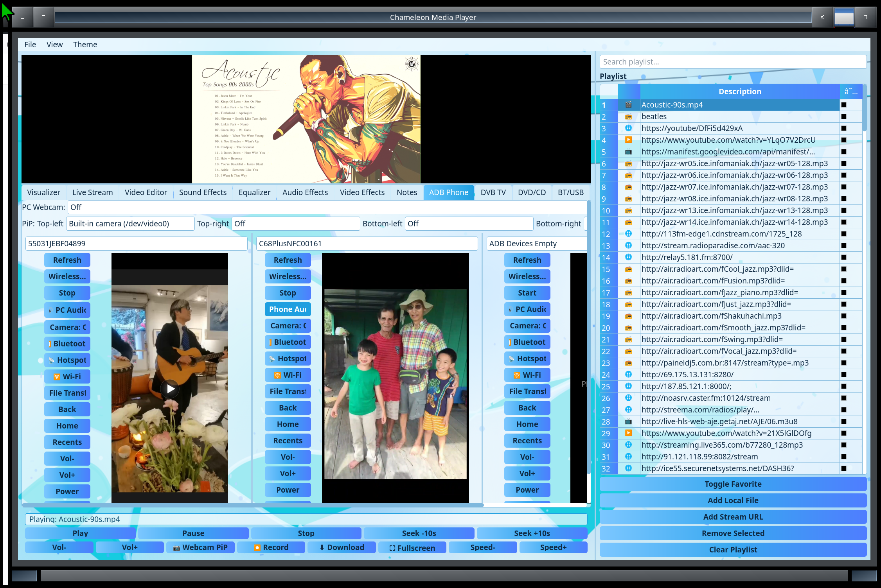Click Pause in playback controls
Image resolution: width=881 pixels, height=588 pixels.
click(x=193, y=533)
